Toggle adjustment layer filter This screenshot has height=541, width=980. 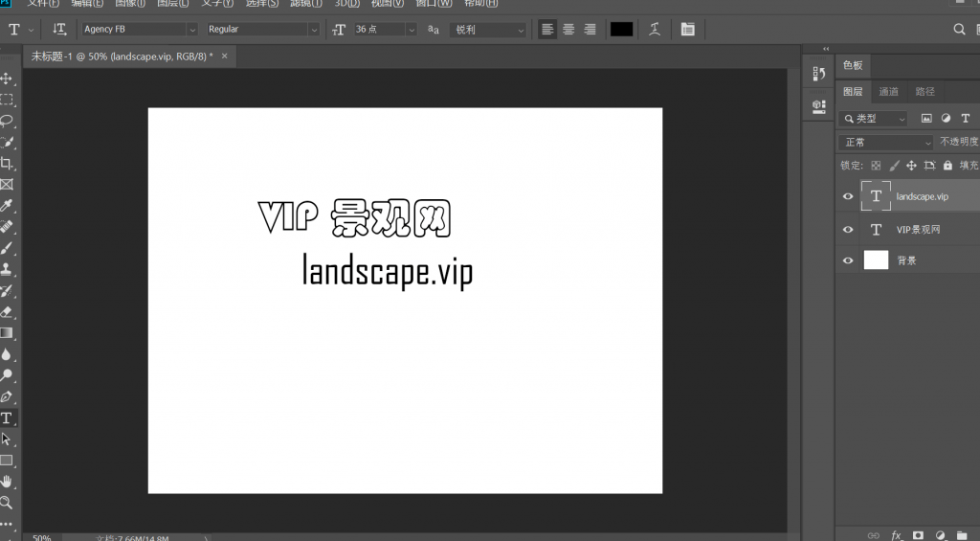[x=946, y=118]
